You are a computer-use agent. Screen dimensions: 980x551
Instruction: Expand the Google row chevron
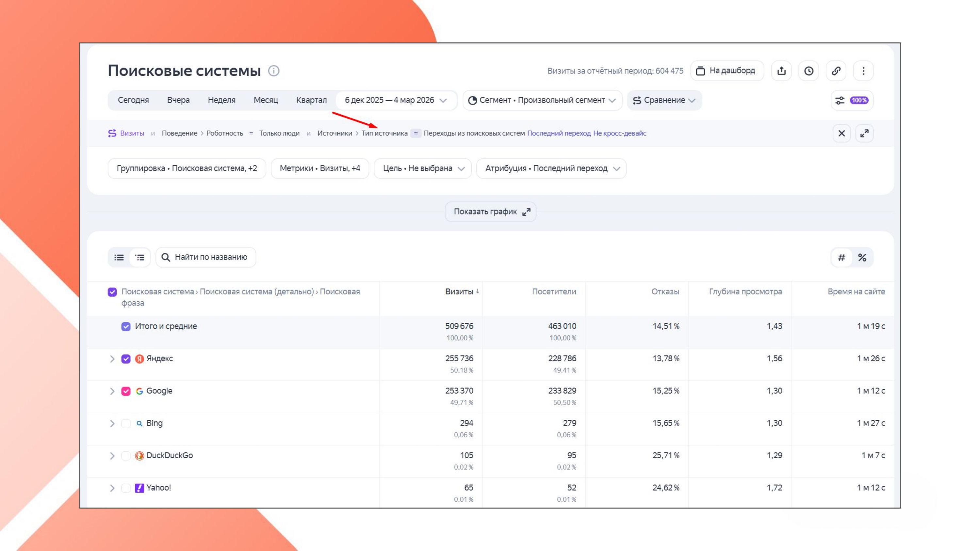(x=112, y=391)
